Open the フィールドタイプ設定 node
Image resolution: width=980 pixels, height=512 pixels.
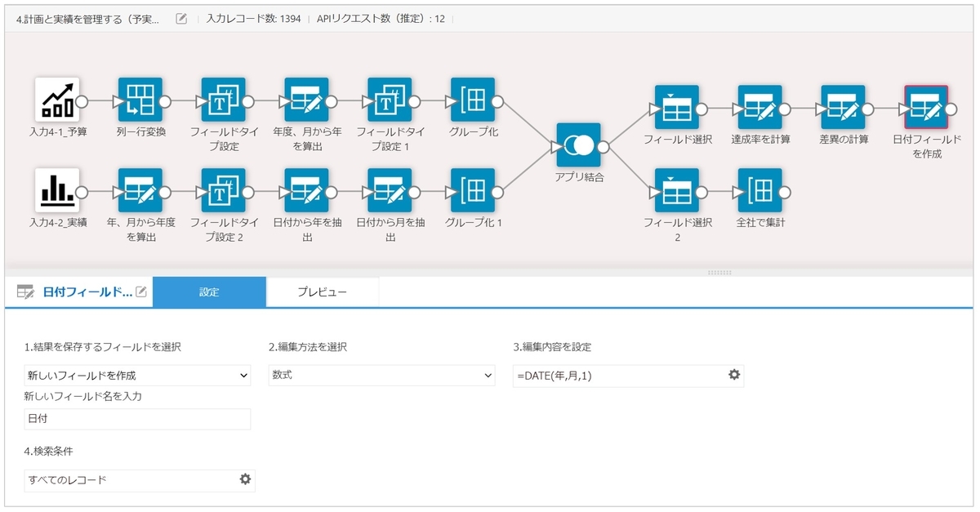pos(224,100)
